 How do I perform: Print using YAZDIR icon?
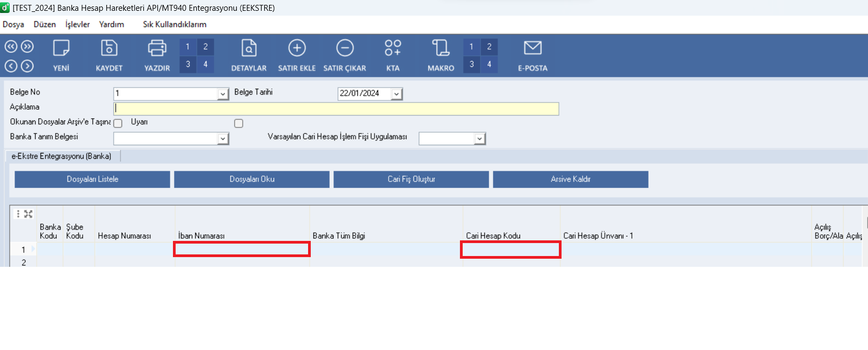pos(157,55)
